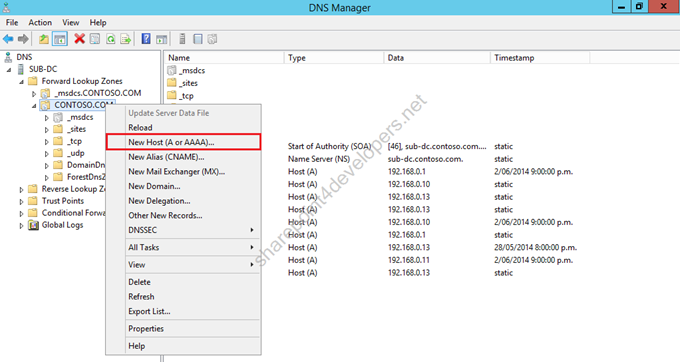Expand the _msdcs.CONTOSO.COM zone
Viewport: 680px width, 362px height.
pyautogui.click(x=34, y=93)
